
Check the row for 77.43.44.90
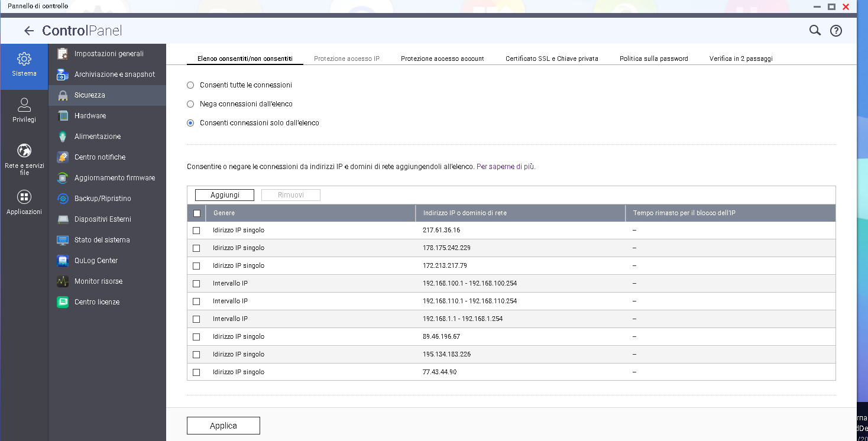click(196, 372)
